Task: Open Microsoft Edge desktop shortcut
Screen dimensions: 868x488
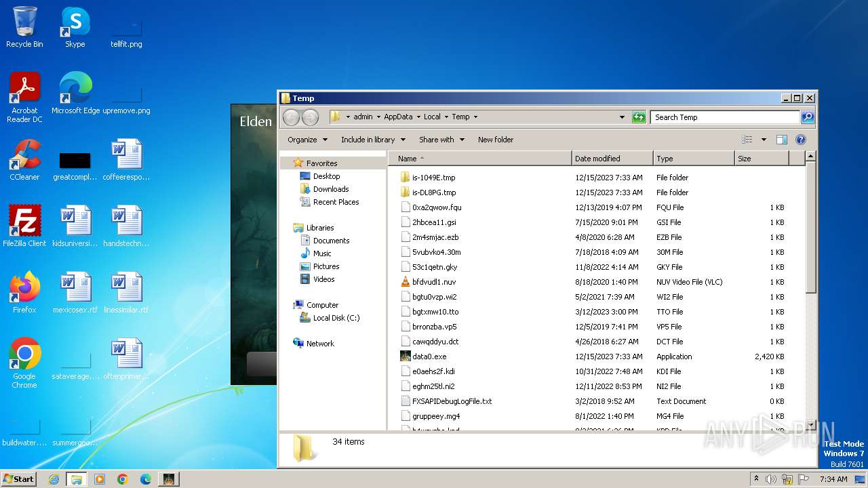Action: coord(75,94)
